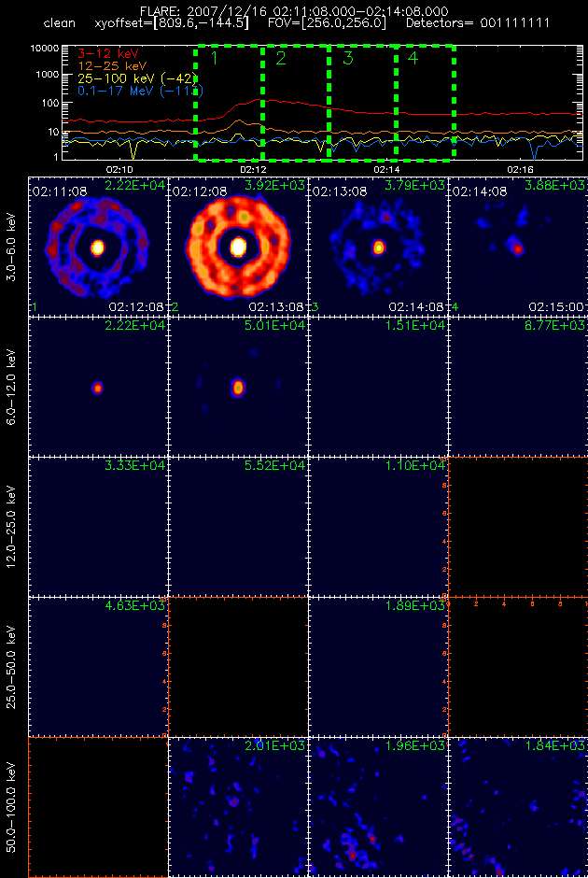Click the '5.52E+04' peak value

point(275,465)
